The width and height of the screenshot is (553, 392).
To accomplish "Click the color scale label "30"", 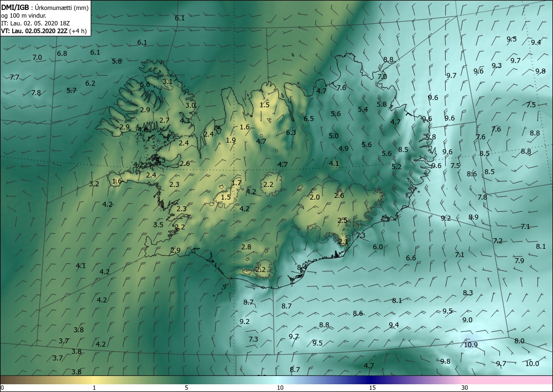I will tap(465, 388).
